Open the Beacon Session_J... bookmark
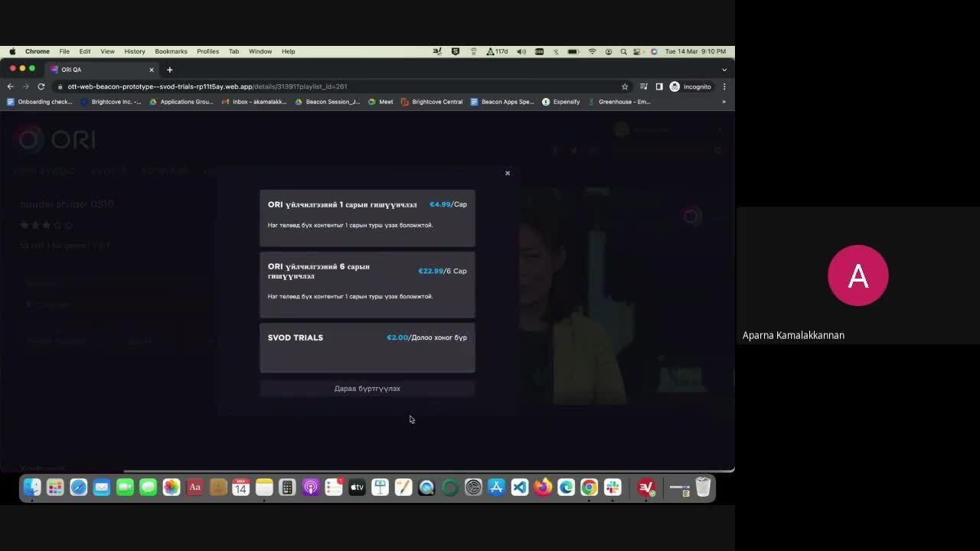980x551 pixels. tap(327, 102)
